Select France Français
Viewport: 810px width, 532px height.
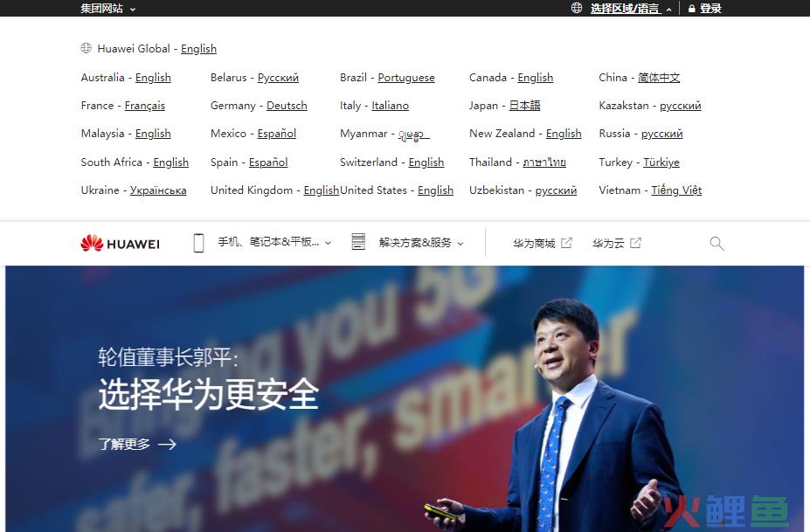145,106
